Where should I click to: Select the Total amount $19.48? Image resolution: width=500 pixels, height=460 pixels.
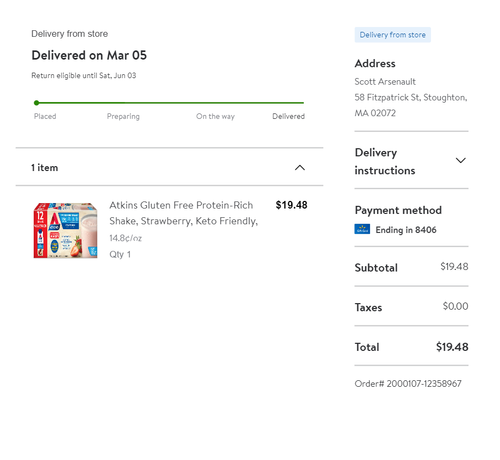452,347
